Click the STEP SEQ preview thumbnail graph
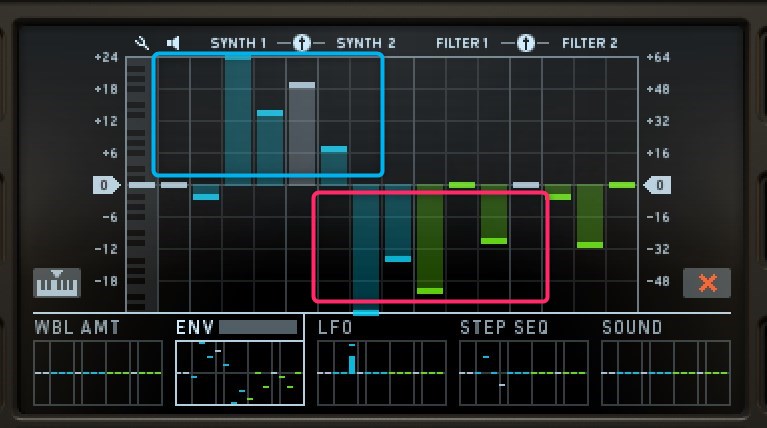The image size is (767, 428). click(x=523, y=372)
